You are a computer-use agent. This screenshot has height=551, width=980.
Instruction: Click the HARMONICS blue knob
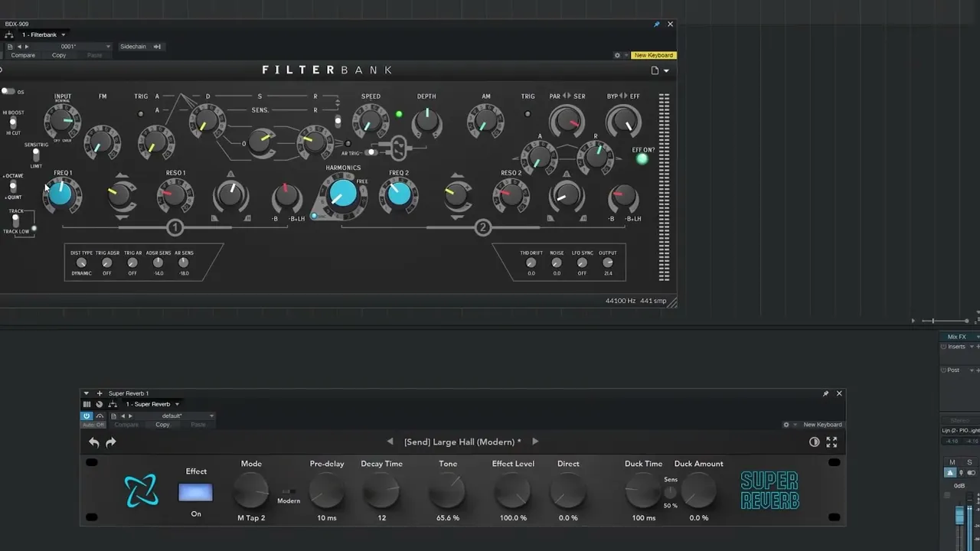coord(342,194)
